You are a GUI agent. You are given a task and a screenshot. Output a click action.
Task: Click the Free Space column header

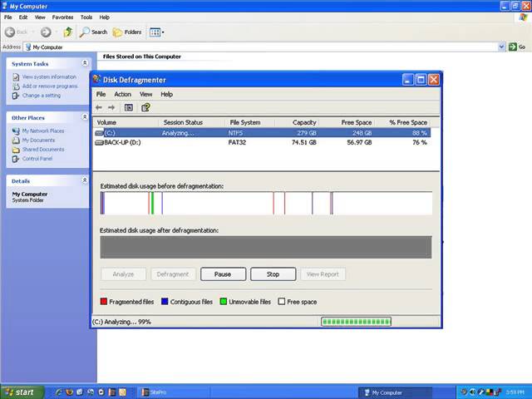coord(347,122)
